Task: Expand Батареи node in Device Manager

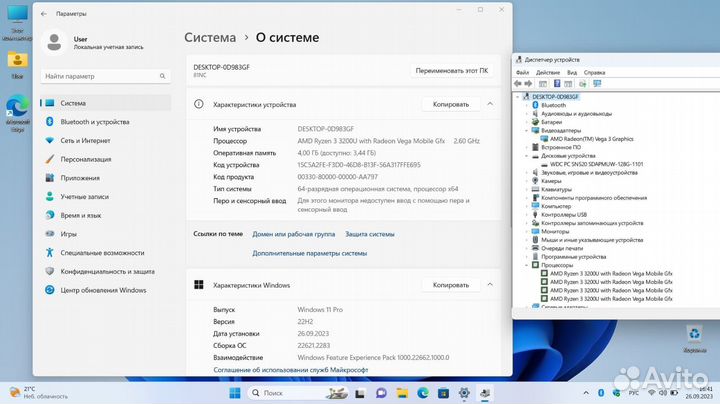Action: click(x=527, y=122)
